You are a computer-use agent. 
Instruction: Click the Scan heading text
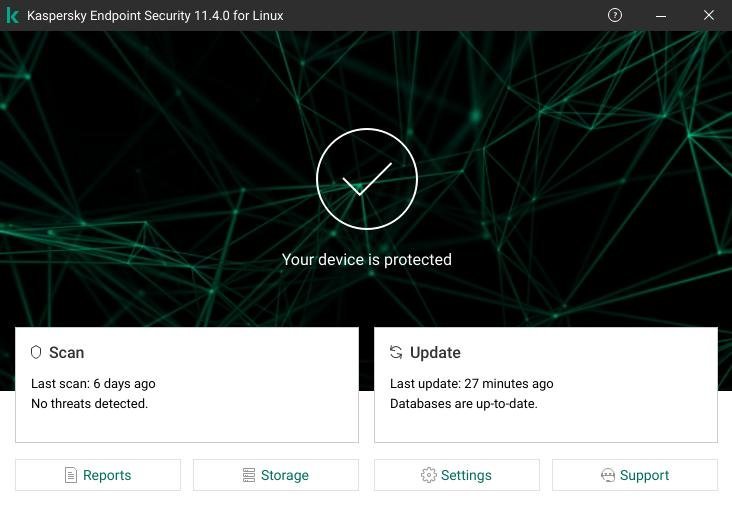point(67,352)
